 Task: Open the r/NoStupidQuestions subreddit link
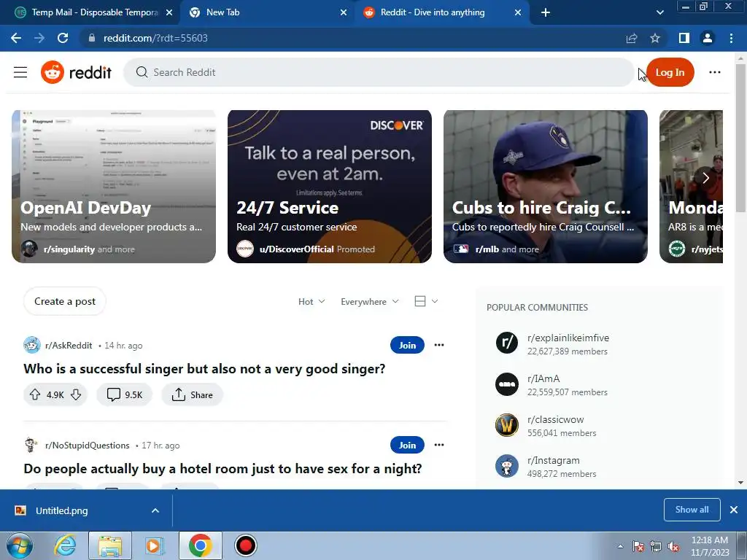88,446
